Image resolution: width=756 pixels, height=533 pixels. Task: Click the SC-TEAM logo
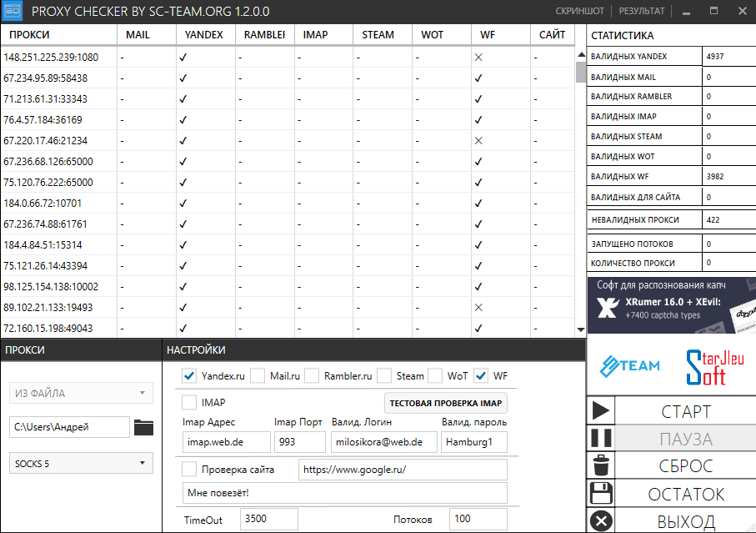(x=629, y=365)
